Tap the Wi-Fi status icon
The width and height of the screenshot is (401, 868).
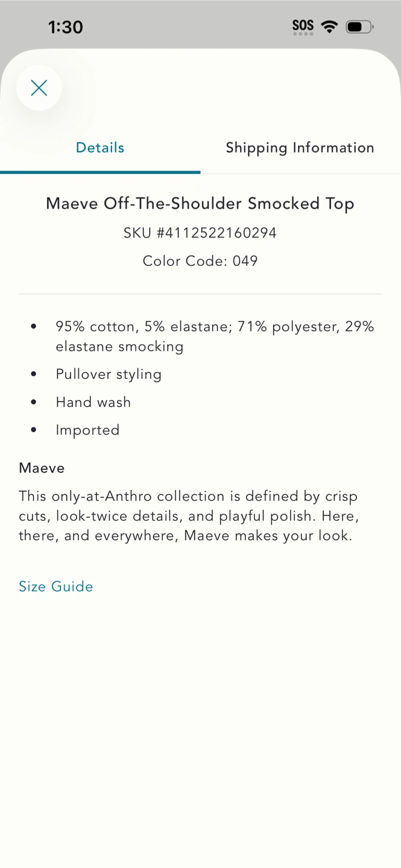tap(329, 27)
